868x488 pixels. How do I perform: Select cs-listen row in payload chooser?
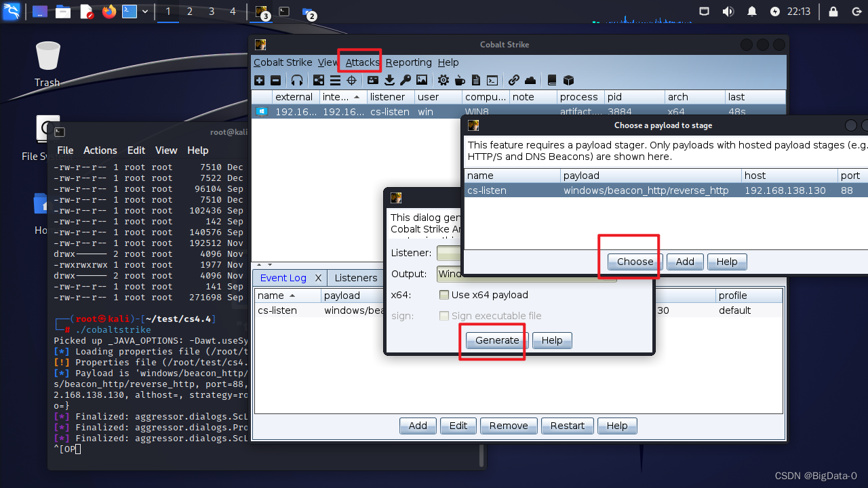tap(666, 190)
